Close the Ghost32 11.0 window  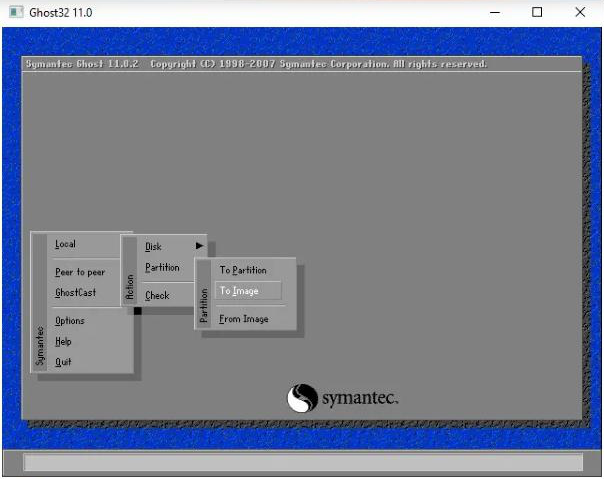click(x=580, y=12)
